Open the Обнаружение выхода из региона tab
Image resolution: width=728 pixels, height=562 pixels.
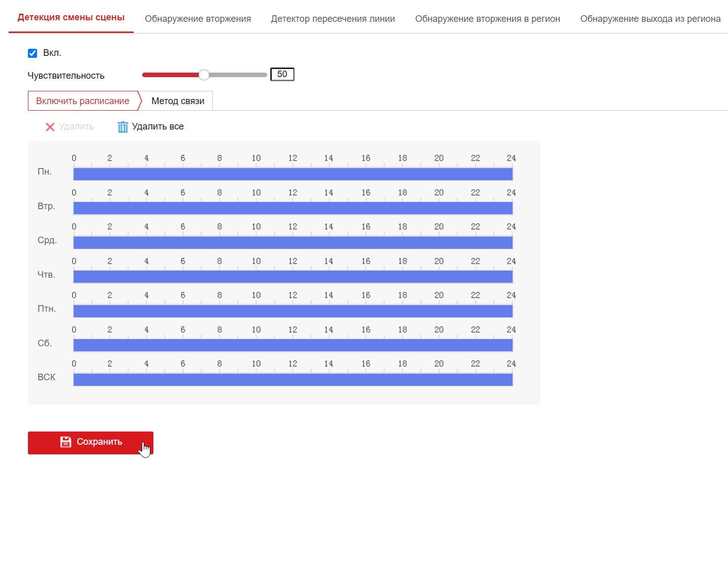[x=650, y=19]
